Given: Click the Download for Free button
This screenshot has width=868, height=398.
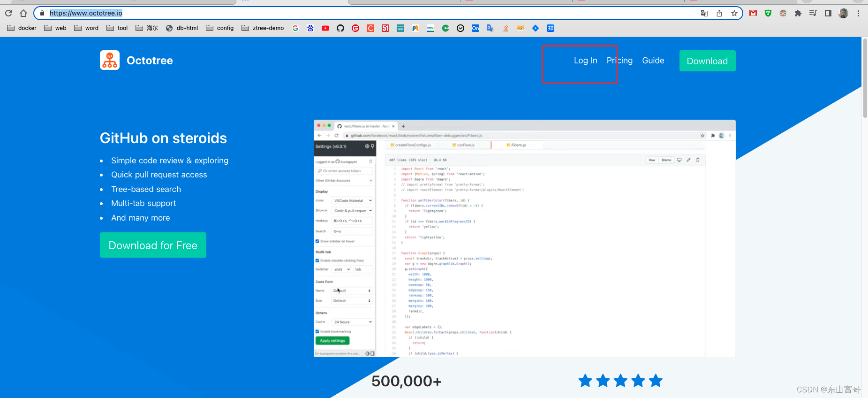Looking at the screenshot, I should (153, 245).
